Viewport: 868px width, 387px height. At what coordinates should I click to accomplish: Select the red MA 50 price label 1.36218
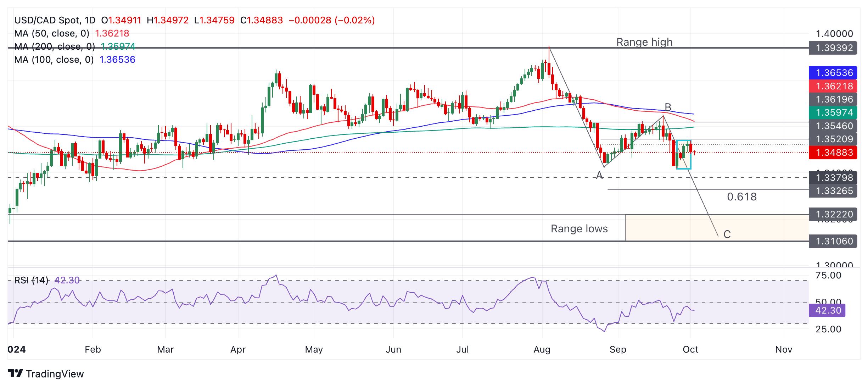[833, 86]
